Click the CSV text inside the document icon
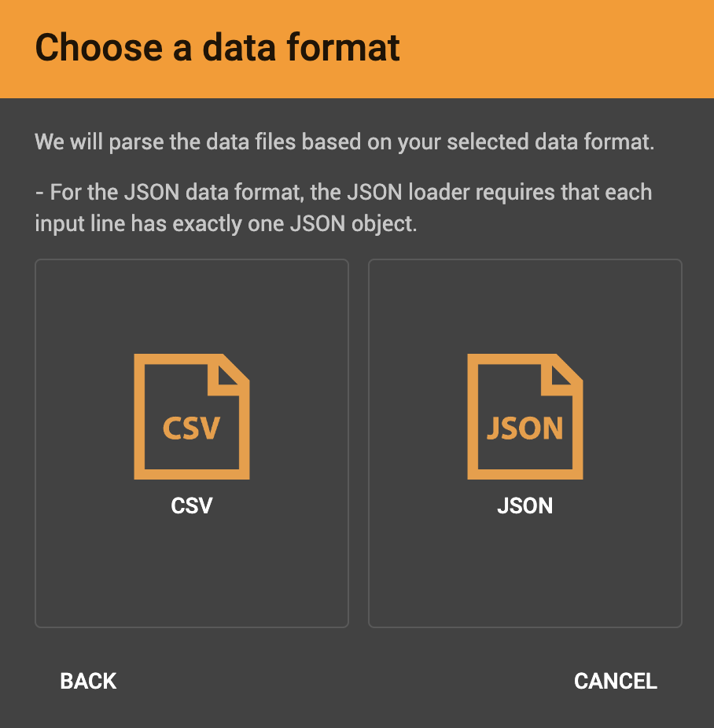The height and width of the screenshot is (728, 714). tap(192, 428)
